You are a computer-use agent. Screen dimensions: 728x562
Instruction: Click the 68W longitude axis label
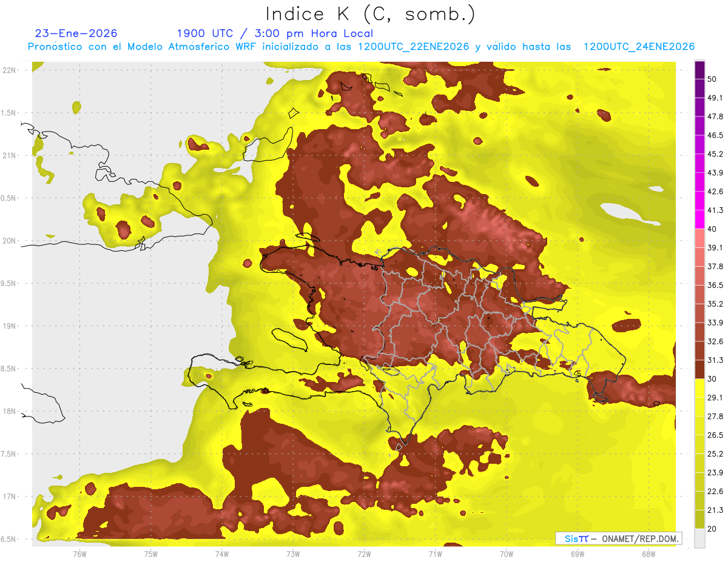(x=648, y=554)
